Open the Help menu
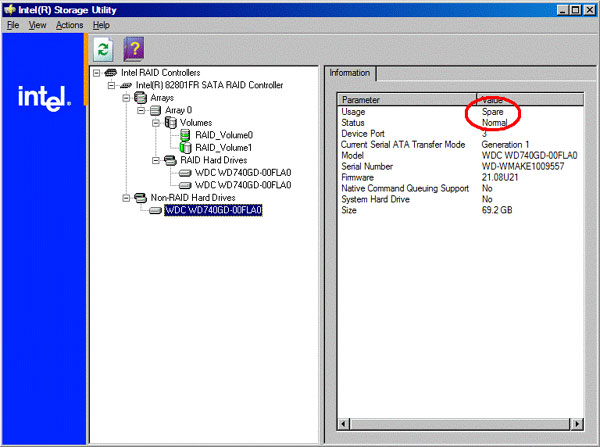600x447 pixels. click(x=101, y=25)
